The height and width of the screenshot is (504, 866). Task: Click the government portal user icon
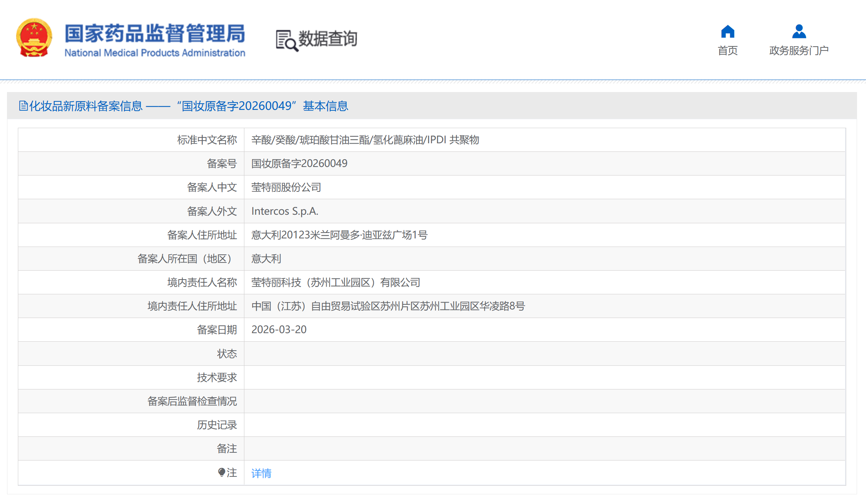[x=799, y=31]
